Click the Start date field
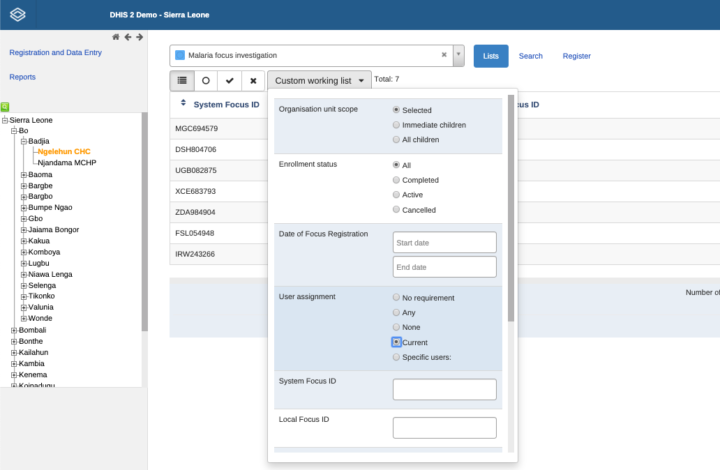 [x=444, y=242]
